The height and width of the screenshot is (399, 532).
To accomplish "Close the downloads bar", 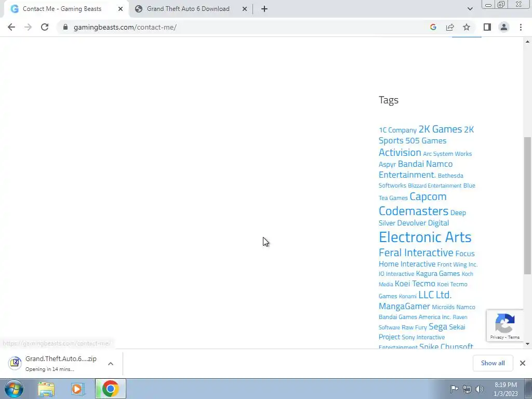I will (523, 363).
